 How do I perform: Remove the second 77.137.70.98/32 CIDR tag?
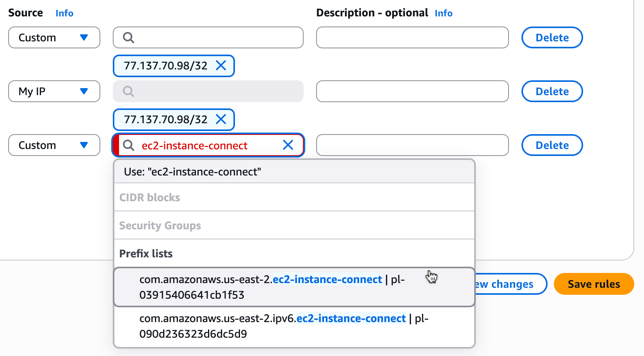click(221, 119)
